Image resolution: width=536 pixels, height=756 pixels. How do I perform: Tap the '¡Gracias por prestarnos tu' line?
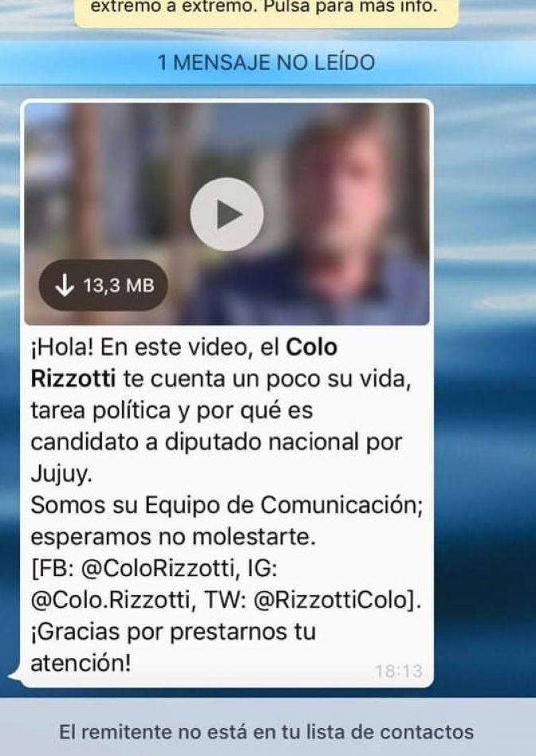point(173,632)
